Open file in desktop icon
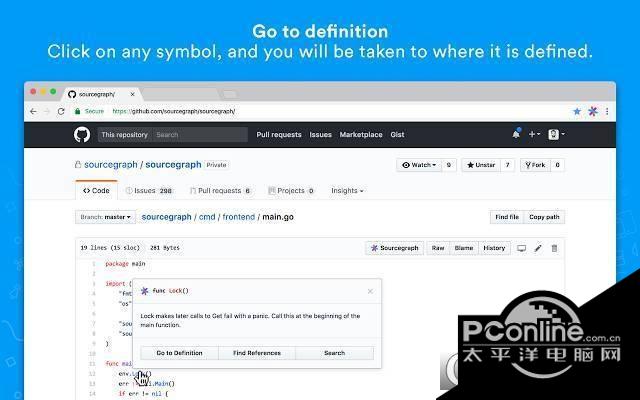 click(522, 248)
